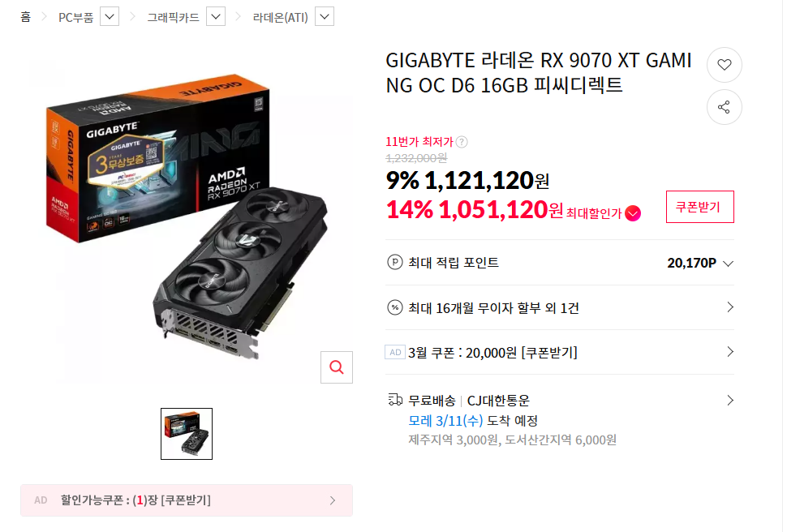Add product to wishlist with heart icon

724,65
